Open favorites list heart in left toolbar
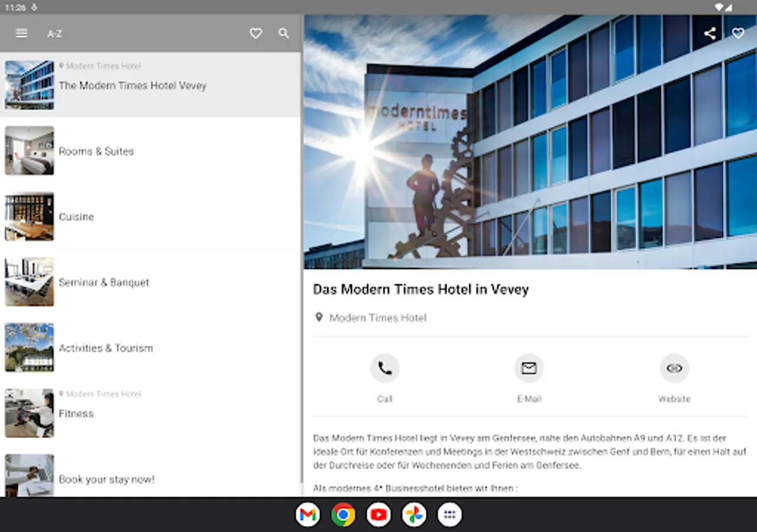Image resolution: width=757 pixels, height=532 pixels. point(255,34)
